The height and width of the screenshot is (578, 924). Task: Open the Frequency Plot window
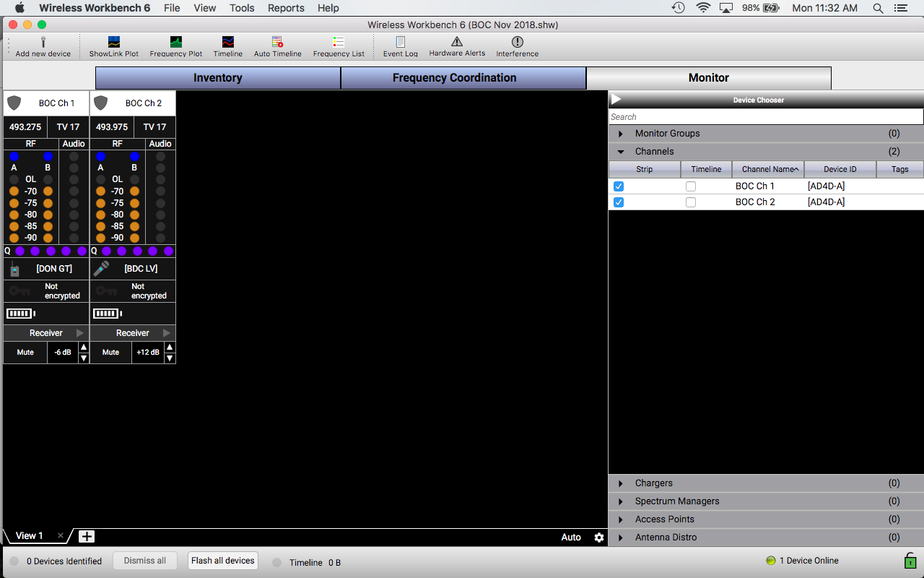176,47
